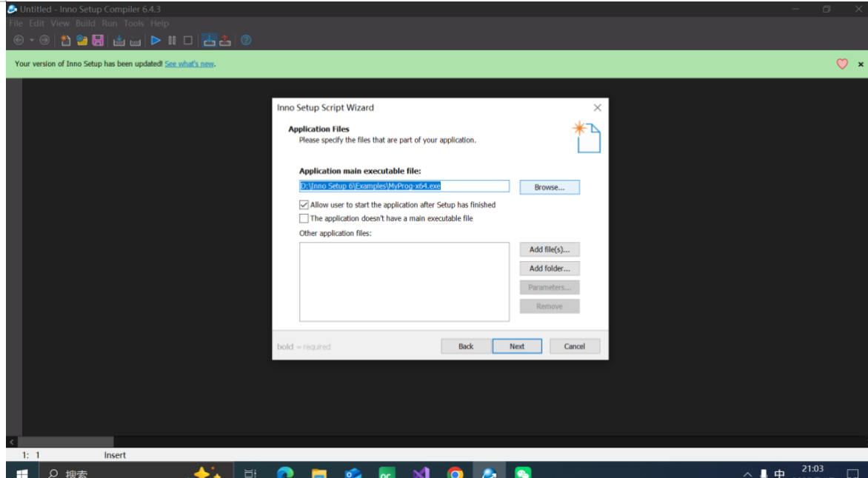Proceed with the Next button
This screenshot has height=478, width=868.
[x=517, y=346]
